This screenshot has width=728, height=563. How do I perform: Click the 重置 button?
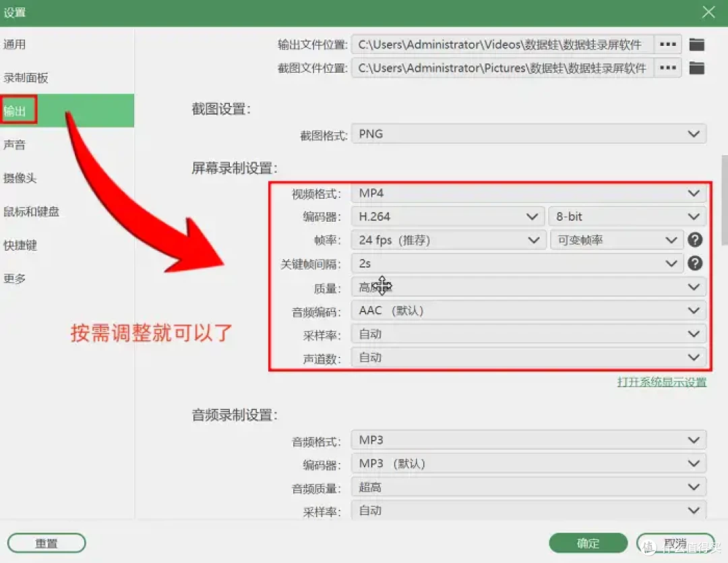pyautogui.click(x=47, y=543)
